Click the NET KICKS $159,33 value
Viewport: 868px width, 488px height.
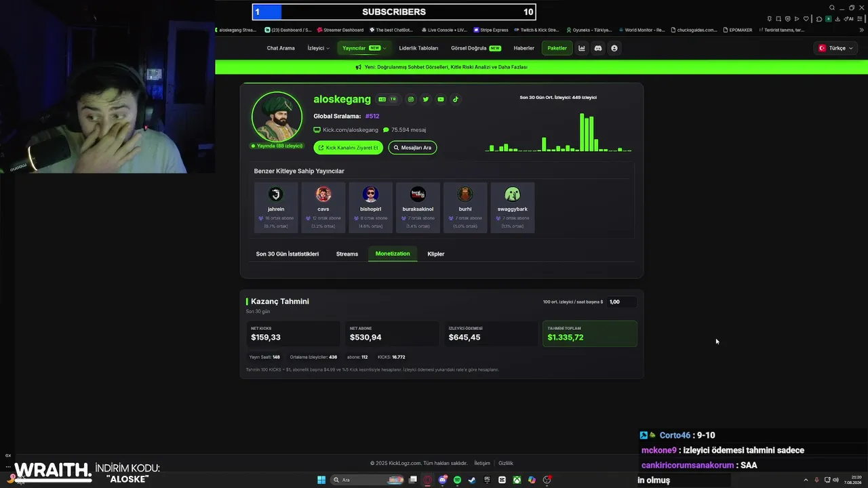[x=266, y=338]
